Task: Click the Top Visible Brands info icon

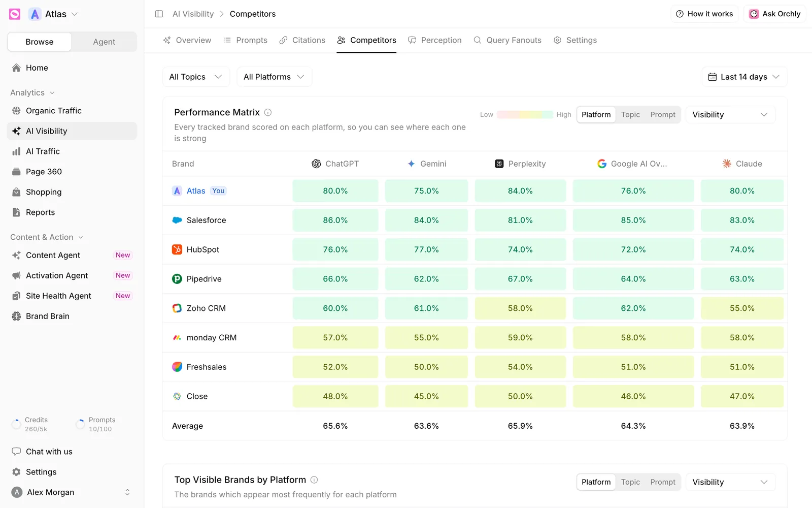Action: [314, 480]
